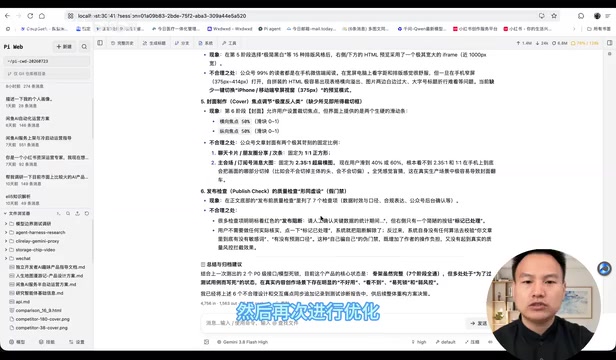Open the 模型 button in sidebar footer
The height and width of the screenshot is (360, 616).
(x=17, y=342)
